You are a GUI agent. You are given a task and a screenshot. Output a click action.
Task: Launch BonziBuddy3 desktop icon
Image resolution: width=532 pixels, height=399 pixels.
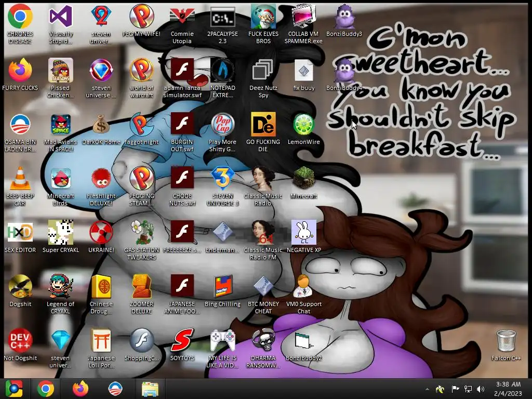click(344, 16)
